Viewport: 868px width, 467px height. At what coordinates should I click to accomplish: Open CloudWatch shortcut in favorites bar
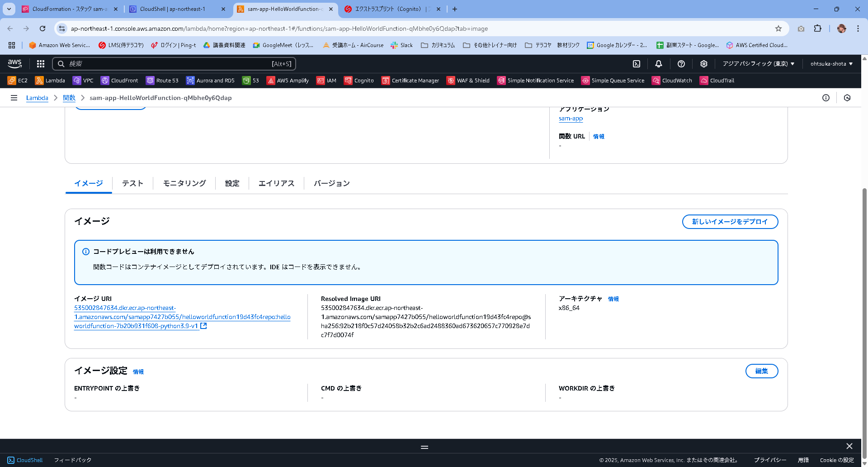[x=672, y=81]
